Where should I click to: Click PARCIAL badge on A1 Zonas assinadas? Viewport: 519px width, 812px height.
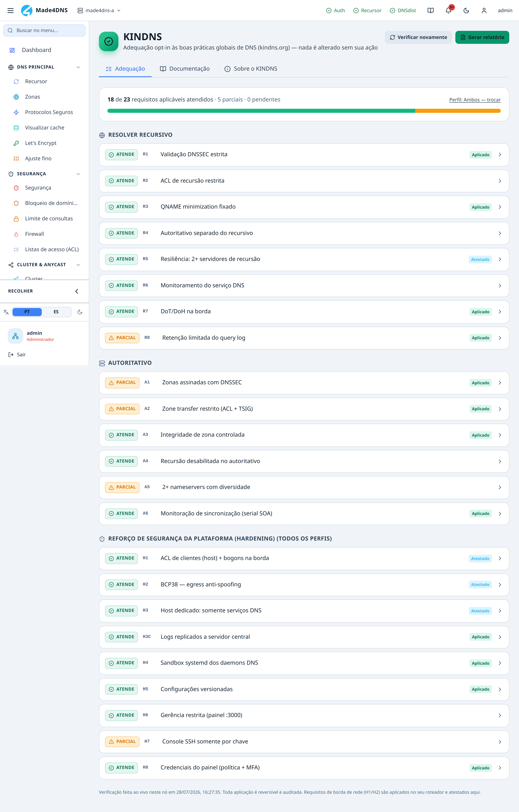coord(122,383)
